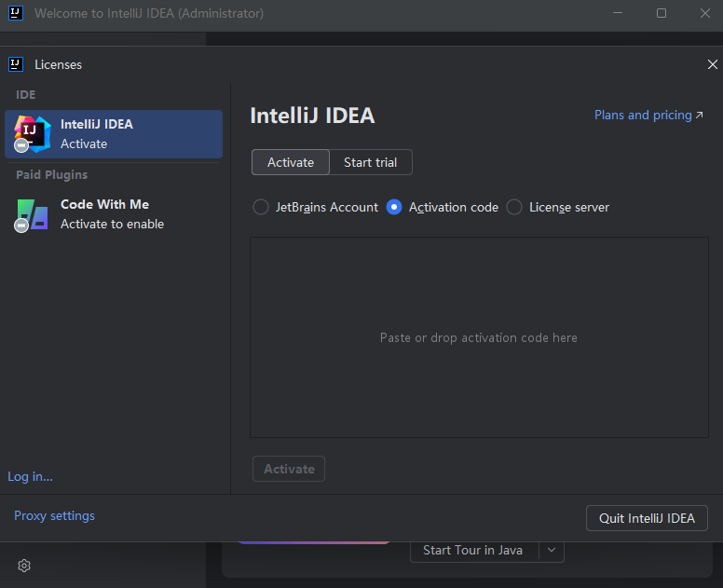Select IntelliJ IDEA entry in licenses list

pos(114,134)
